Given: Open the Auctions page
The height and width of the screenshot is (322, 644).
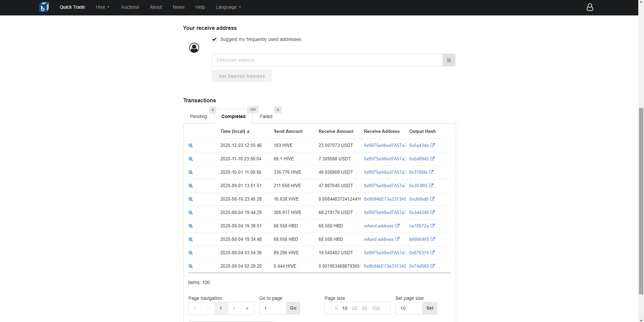Looking at the screenshot, I should coord(130,7).
